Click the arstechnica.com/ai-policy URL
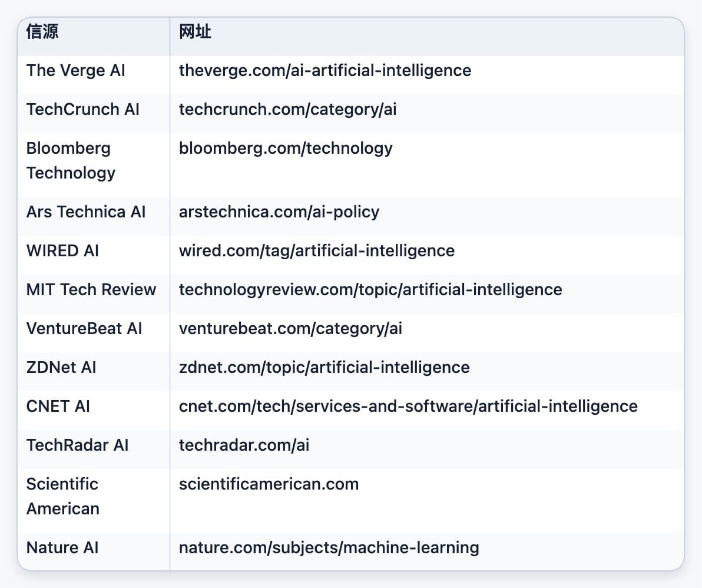The image size is (702, 588). coord(279,212)
